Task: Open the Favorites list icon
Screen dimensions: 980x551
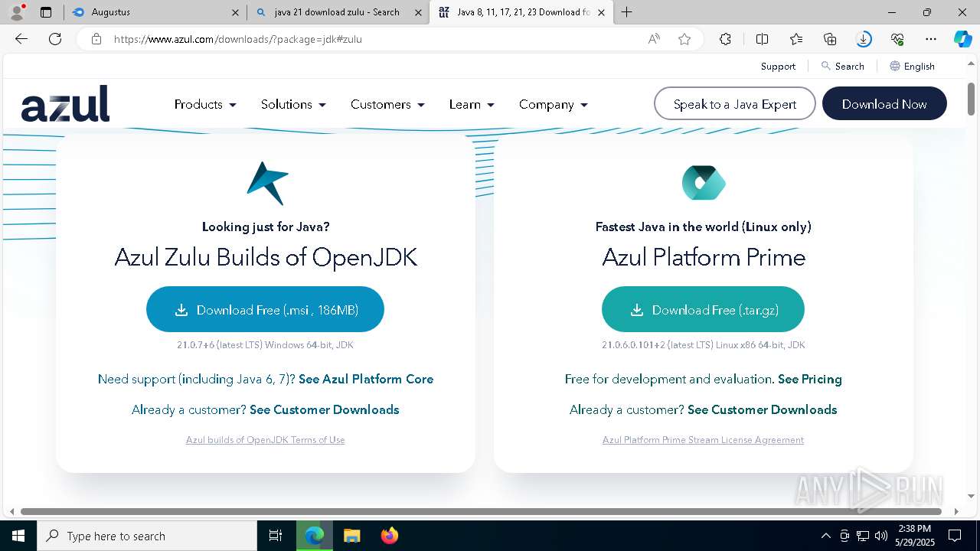Action: tap(796, 39)
